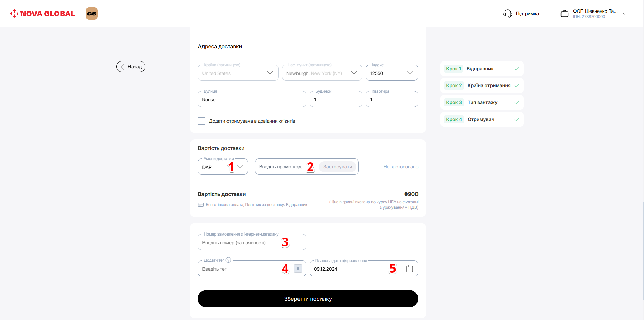Open the calendar date picker icon
Screen dimensions: 644x320
[x=409, y=269]
